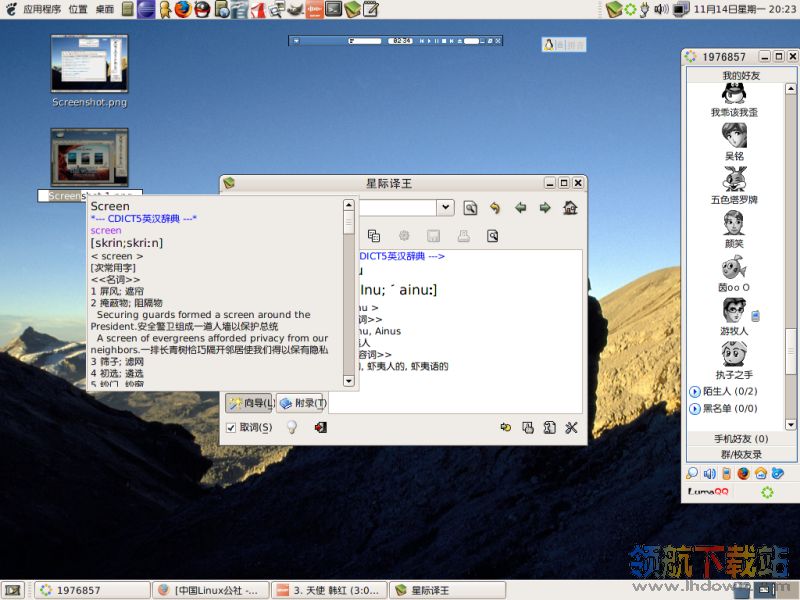Open the Screenshot.png desktop thumbnail

[89, 63]
